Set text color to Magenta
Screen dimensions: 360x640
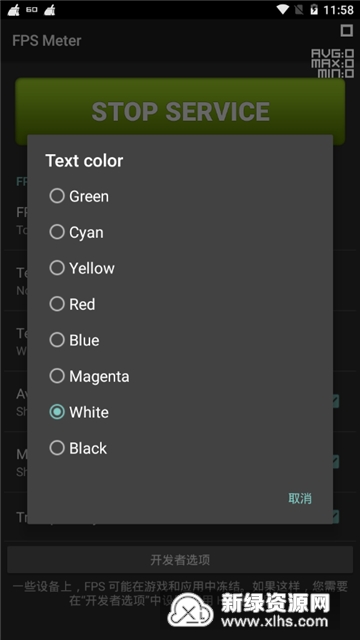tap(57, 376)
